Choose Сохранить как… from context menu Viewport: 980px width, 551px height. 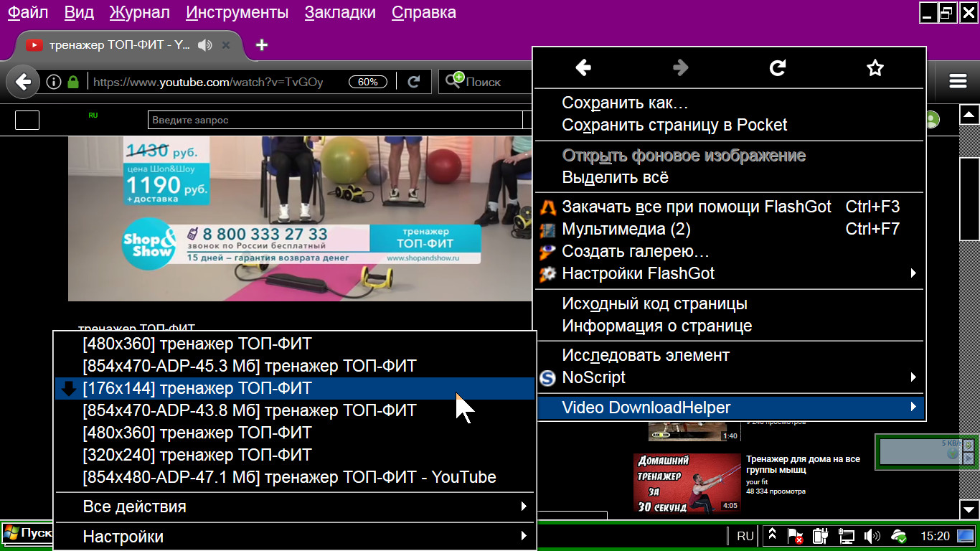click(x=730, y=103)
